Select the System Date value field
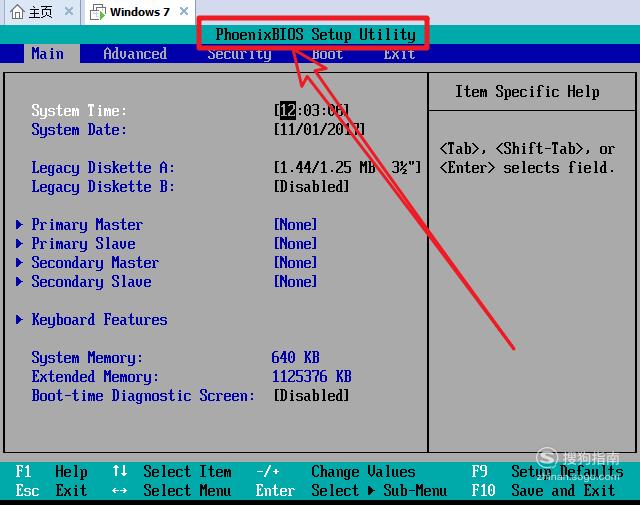Screen dimensions: 640x505 [x=320, y=129]
